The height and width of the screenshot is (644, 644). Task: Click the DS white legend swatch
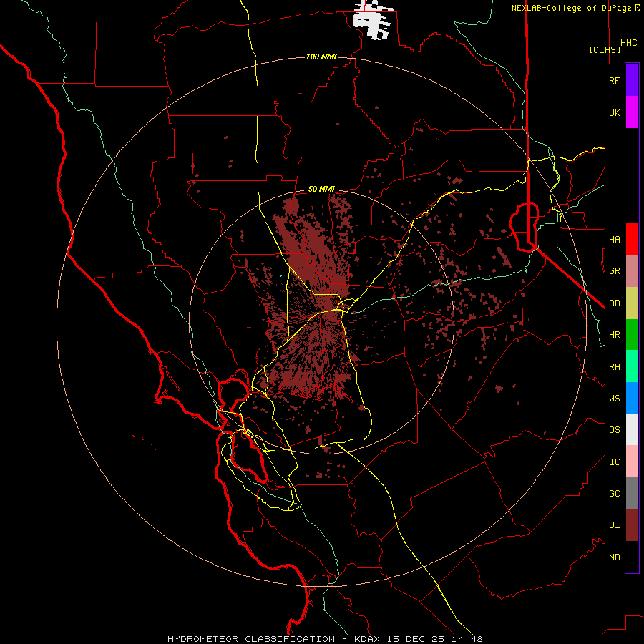[x=632, y=429]
